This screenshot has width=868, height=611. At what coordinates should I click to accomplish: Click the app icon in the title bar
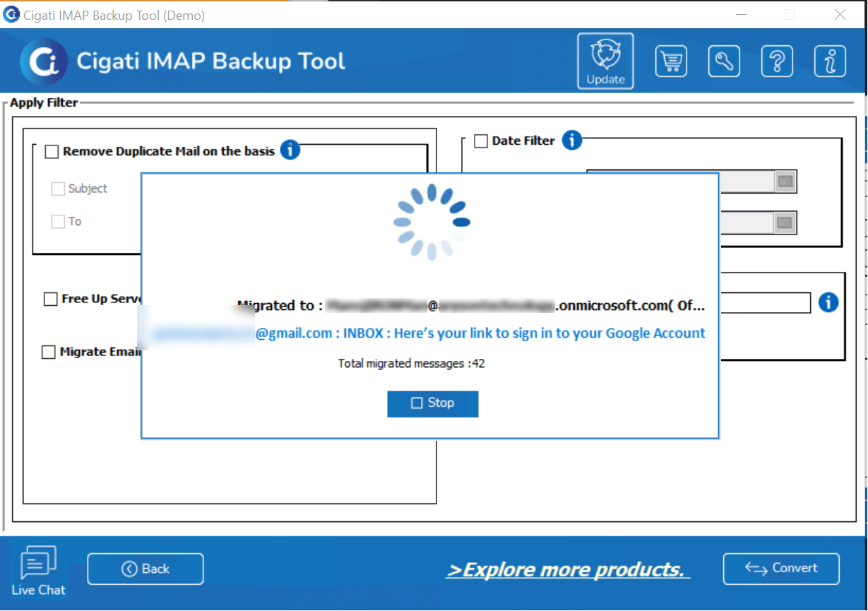[x=11, y=14]
